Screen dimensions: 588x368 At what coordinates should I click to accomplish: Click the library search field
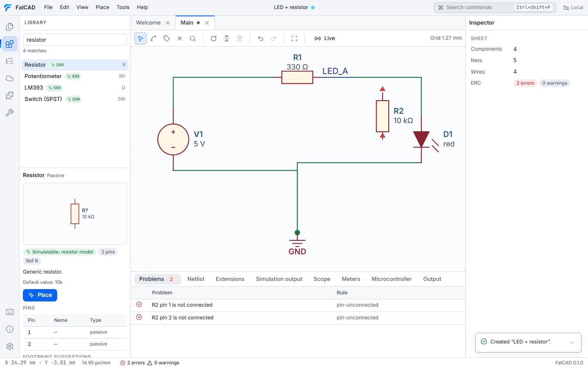coord(75,40)
